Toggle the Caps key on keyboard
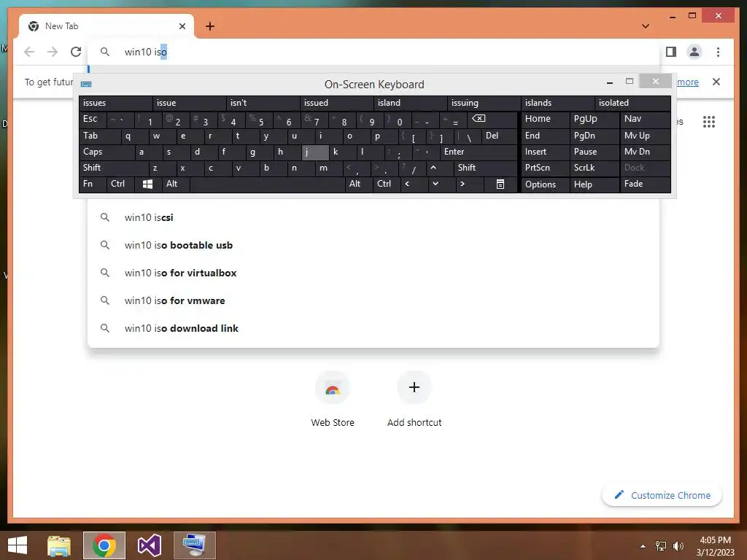The image size is (747, 560). tap(107, 152)
